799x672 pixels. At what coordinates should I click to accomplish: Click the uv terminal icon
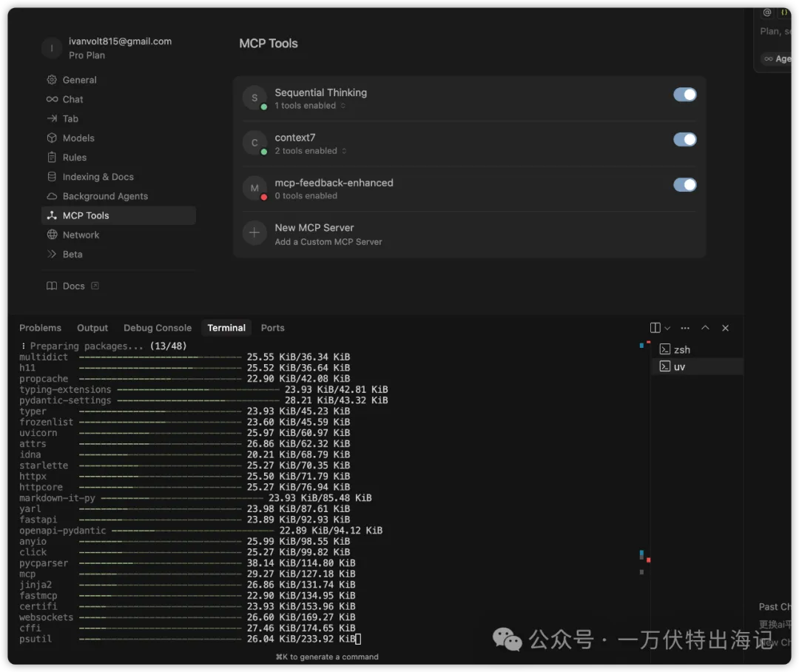[x=665, y=366]
